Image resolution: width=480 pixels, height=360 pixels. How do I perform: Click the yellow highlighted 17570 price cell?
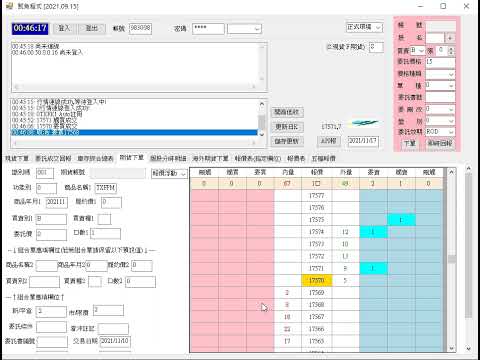pyautogui.click(x=317, y=280)
